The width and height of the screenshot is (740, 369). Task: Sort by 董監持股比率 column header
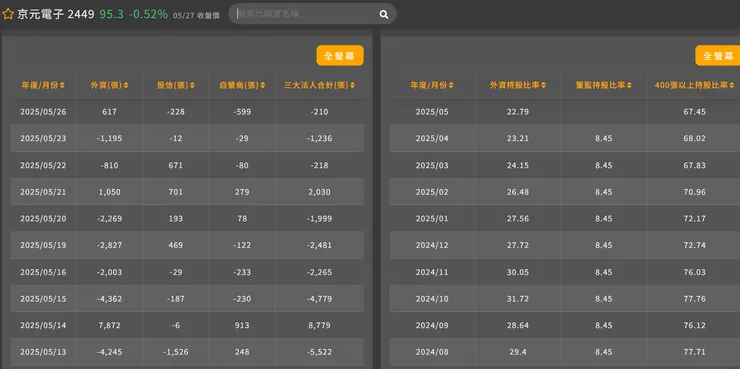604,85
